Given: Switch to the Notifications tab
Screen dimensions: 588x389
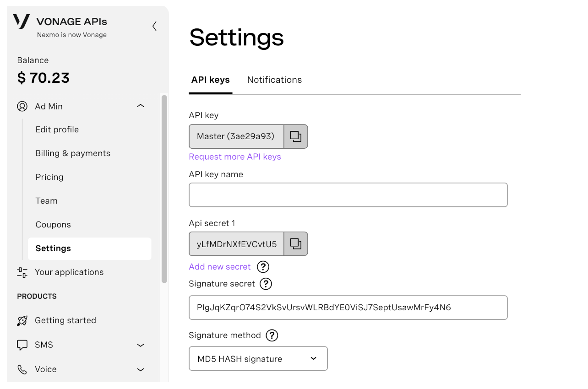Looking at the screenshot, I should tap(274, 80).
